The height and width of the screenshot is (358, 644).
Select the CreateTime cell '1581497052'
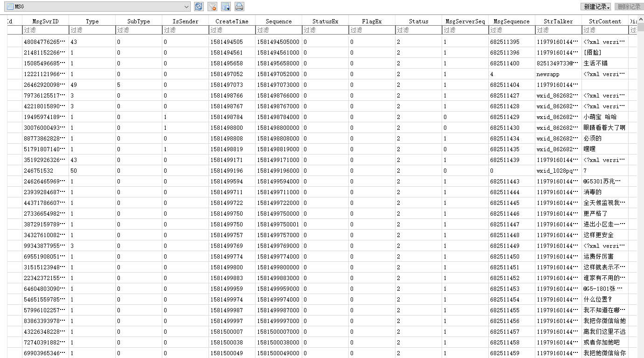click(x=232, y=74)
